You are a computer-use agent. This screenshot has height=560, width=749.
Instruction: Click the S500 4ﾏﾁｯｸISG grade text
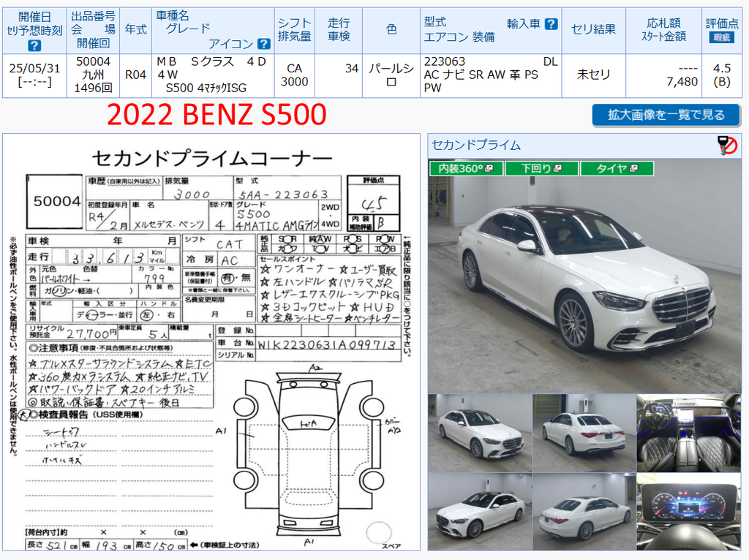206,88
